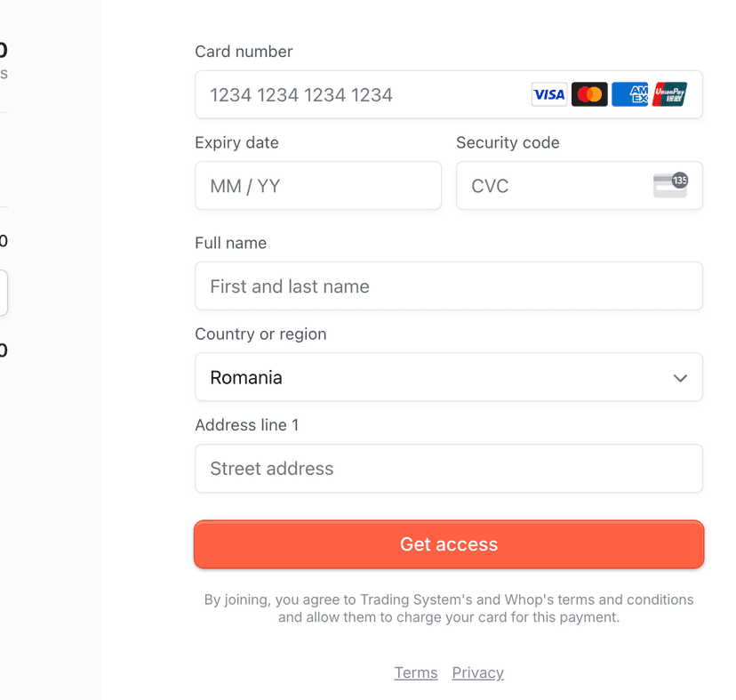The width and height of the screenshot is (736, 700).
Task: Click the CVC card hint icon
Action: coord(670,185)
